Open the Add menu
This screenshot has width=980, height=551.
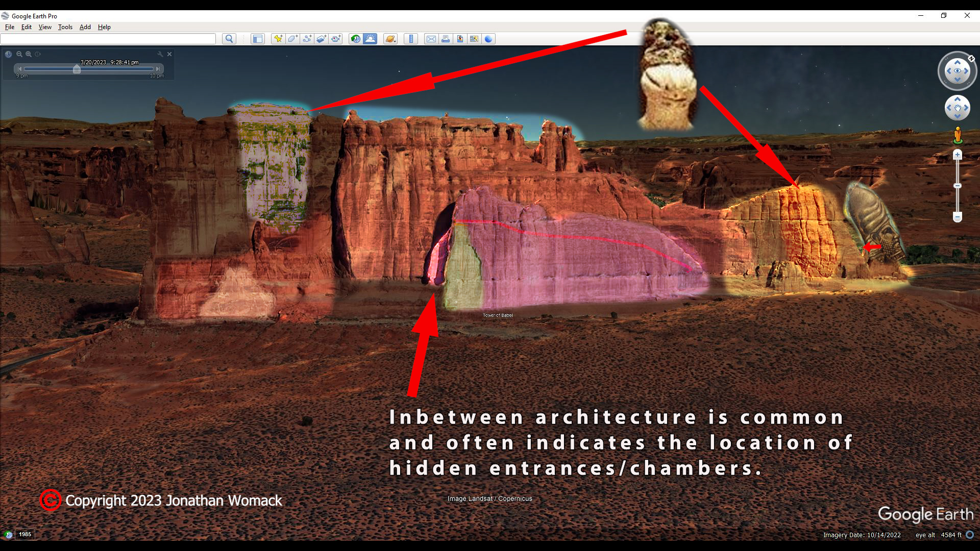85,27
